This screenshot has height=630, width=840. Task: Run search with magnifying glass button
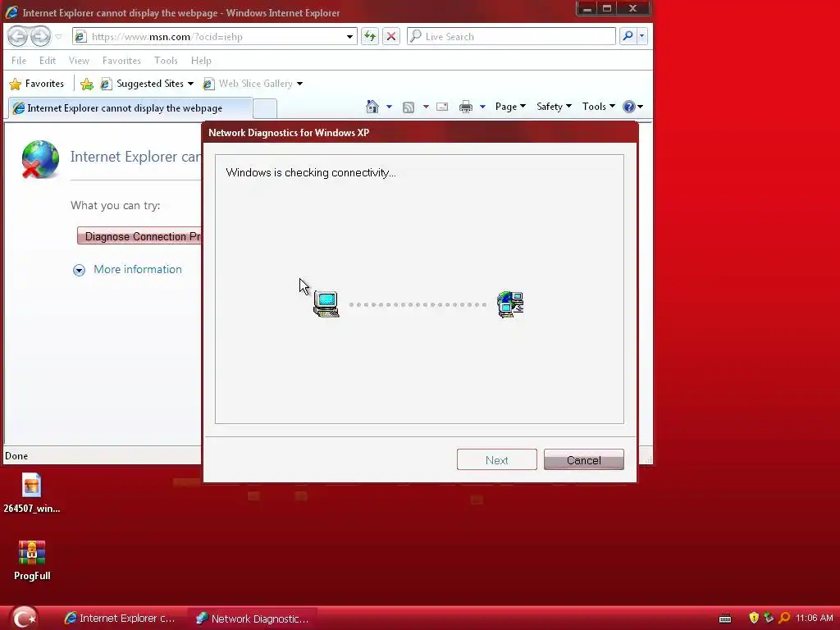[x=628, y=36]
